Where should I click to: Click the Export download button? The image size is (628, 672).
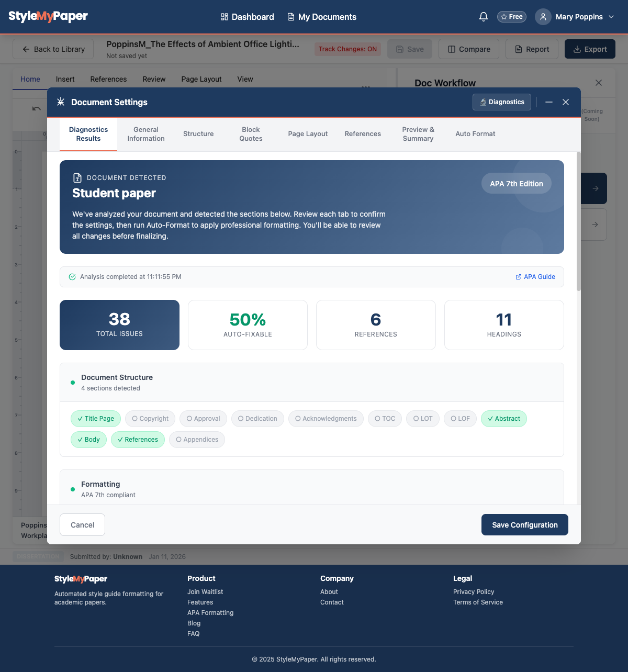[x=590, y=49]
